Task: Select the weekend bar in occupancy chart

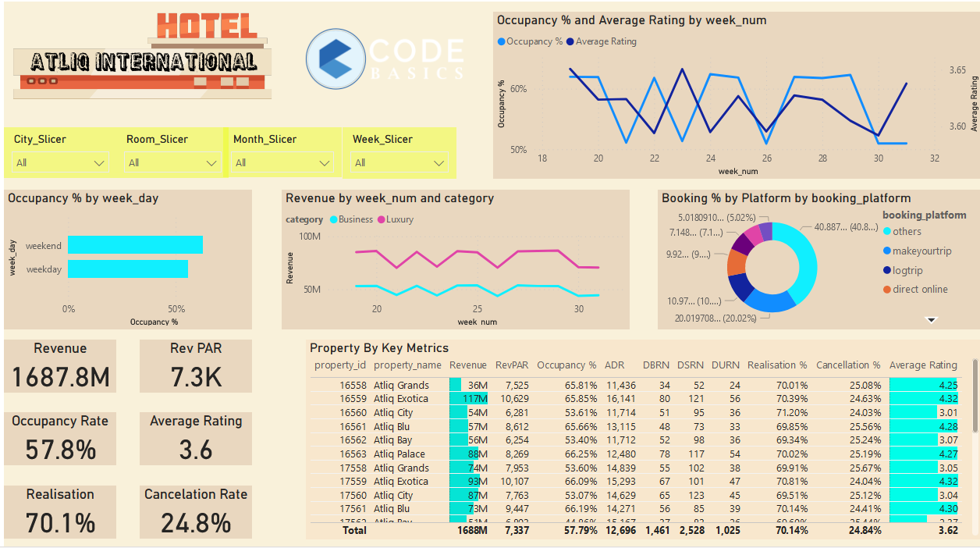Action: point(135,245)
